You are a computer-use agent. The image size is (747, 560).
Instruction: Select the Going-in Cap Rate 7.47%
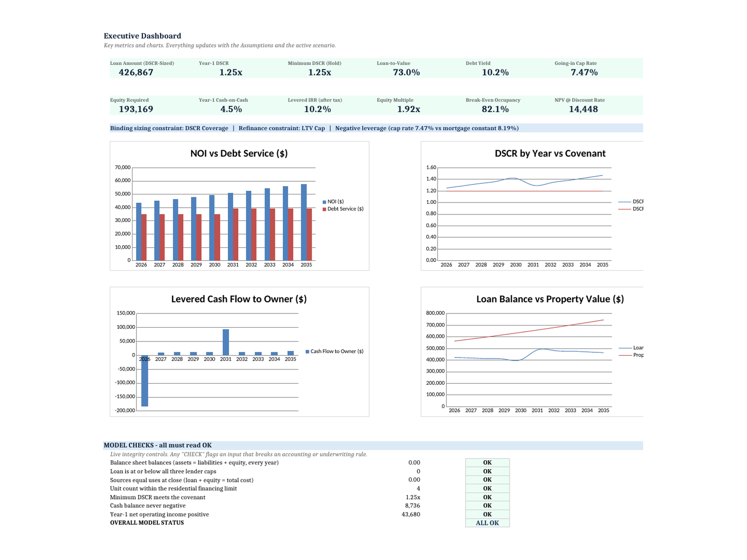584,72
